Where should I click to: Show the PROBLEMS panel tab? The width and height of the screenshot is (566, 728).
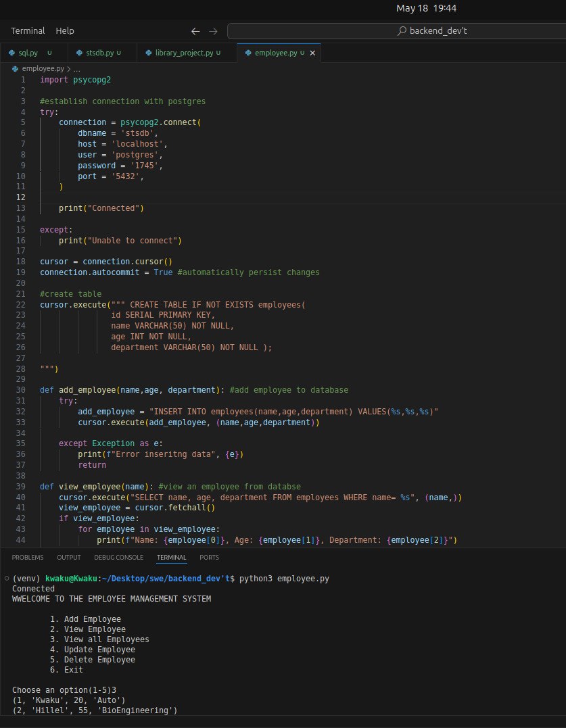[28, 557]
